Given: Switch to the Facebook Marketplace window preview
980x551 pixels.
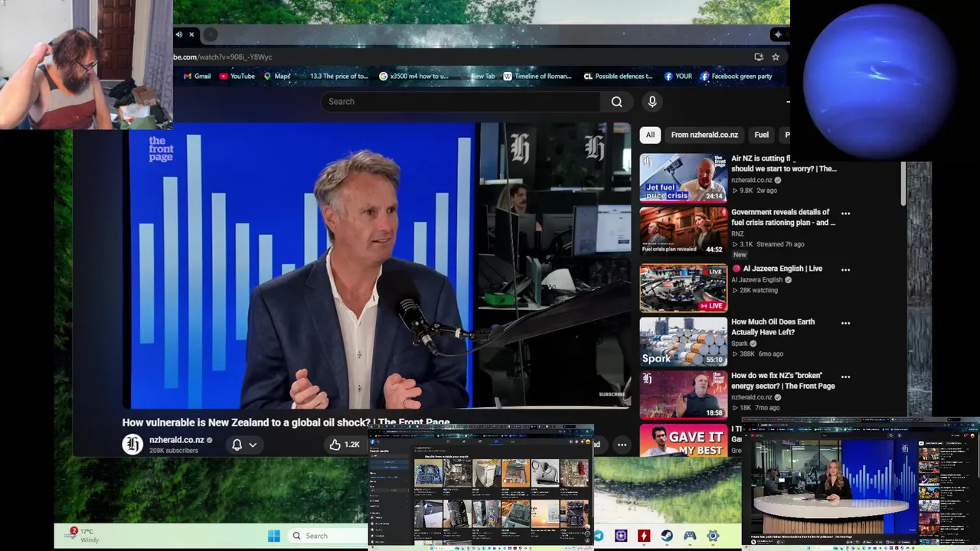Looking at the screenshot, I should click(x=481, y=486).
